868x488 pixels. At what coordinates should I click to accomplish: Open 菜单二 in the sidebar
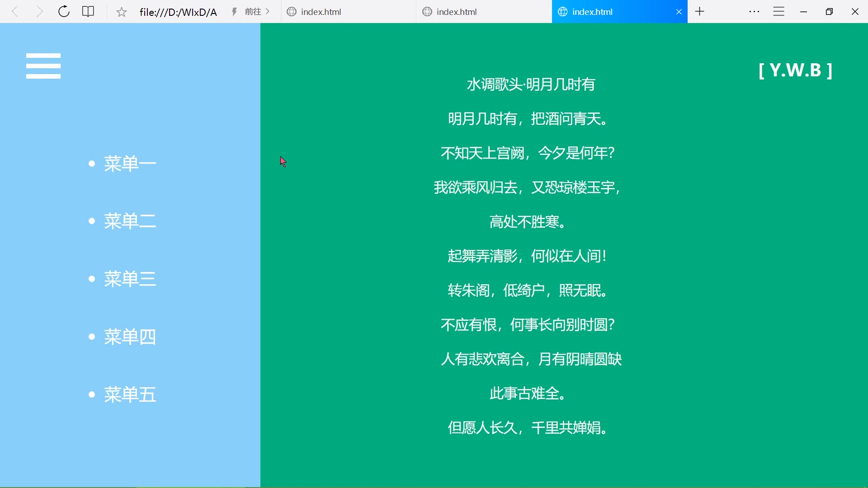[x=130, y=221]
